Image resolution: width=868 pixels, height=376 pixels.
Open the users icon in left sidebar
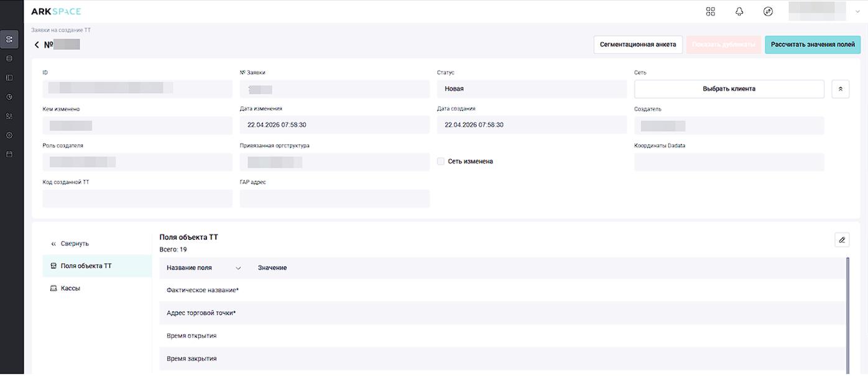point(9,116)
